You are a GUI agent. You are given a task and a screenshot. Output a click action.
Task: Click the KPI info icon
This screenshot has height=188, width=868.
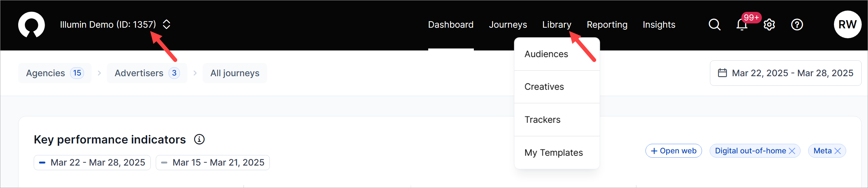click(199, 140)
